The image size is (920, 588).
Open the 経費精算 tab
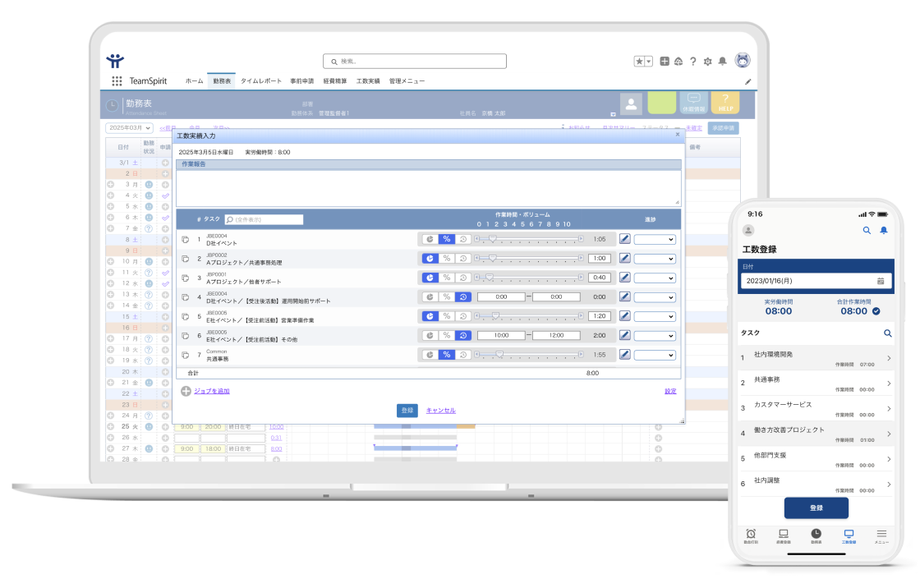tap(334, 81)
